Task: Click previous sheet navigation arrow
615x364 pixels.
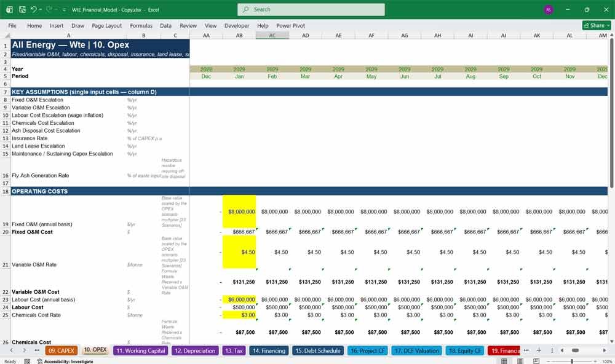Action: tap(12, 350)
